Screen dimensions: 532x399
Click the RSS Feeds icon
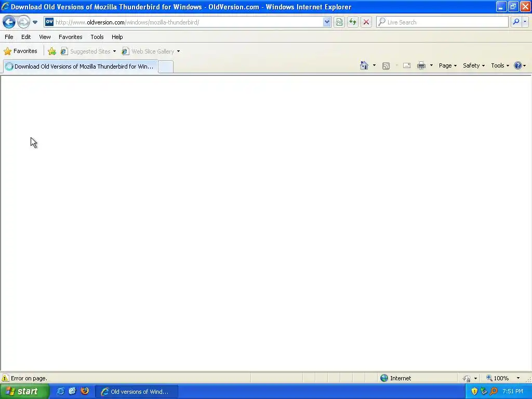[386, 66]
